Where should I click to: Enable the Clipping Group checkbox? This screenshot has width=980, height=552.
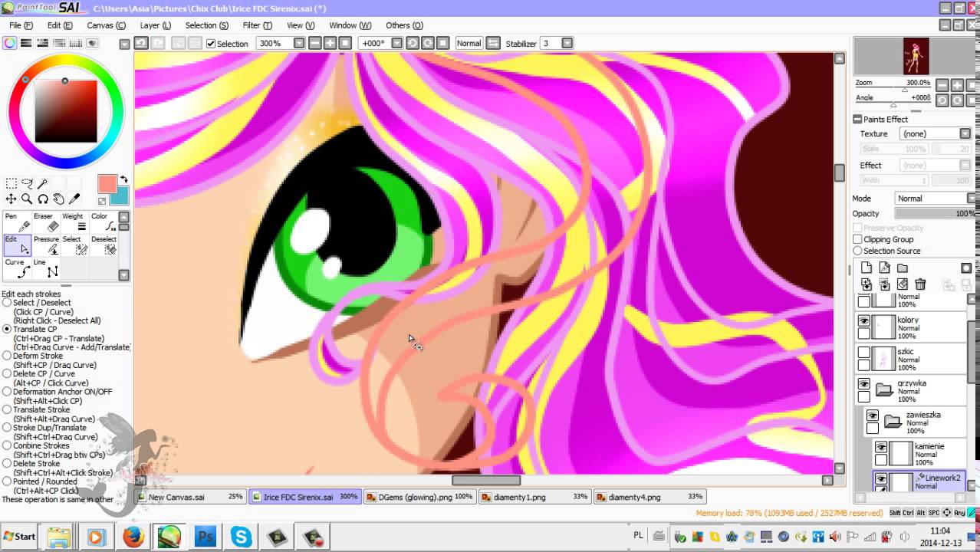pyautogui.click(x=857, y=239)
